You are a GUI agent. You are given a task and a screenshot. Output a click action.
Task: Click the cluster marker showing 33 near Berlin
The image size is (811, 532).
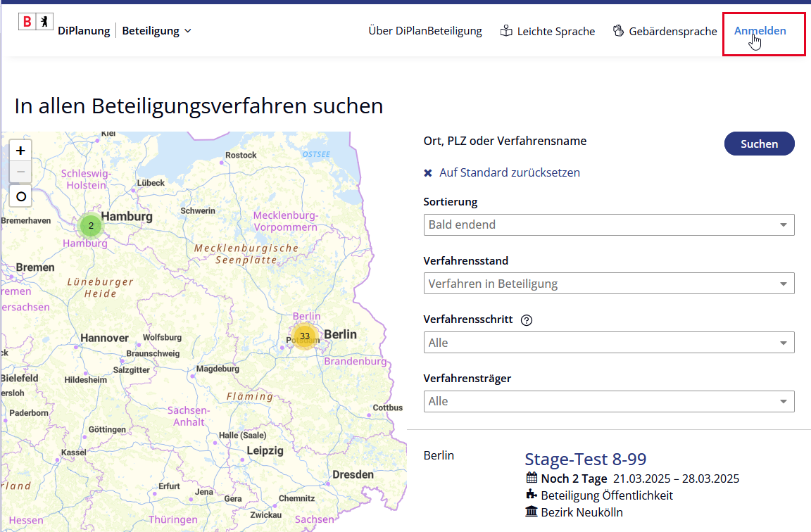point(305,337)
